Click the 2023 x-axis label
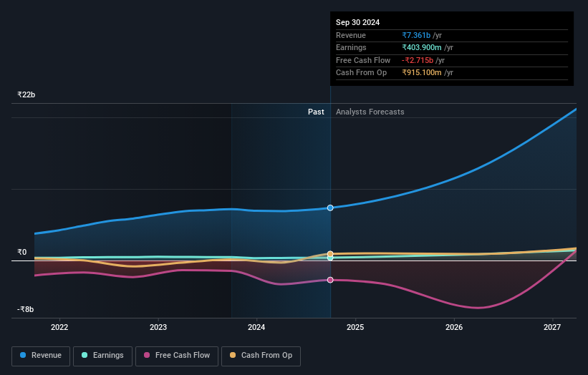This screenshot has height=375, width=588. (158, 327)
